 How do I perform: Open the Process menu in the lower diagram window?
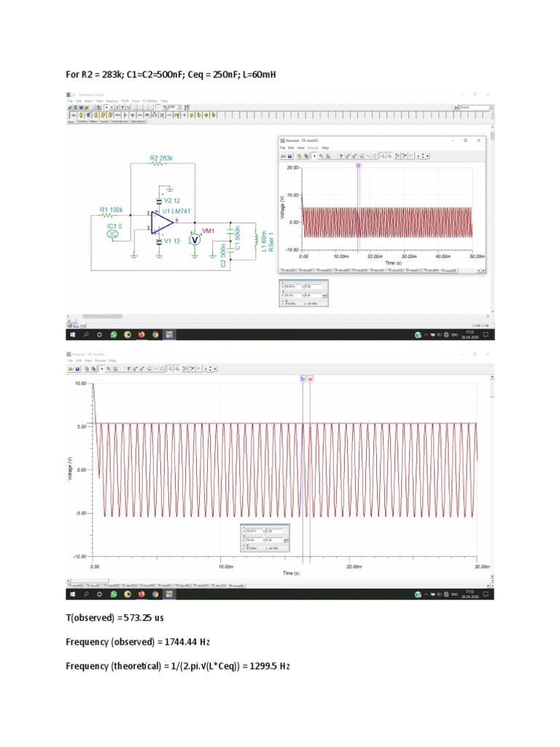101,360
